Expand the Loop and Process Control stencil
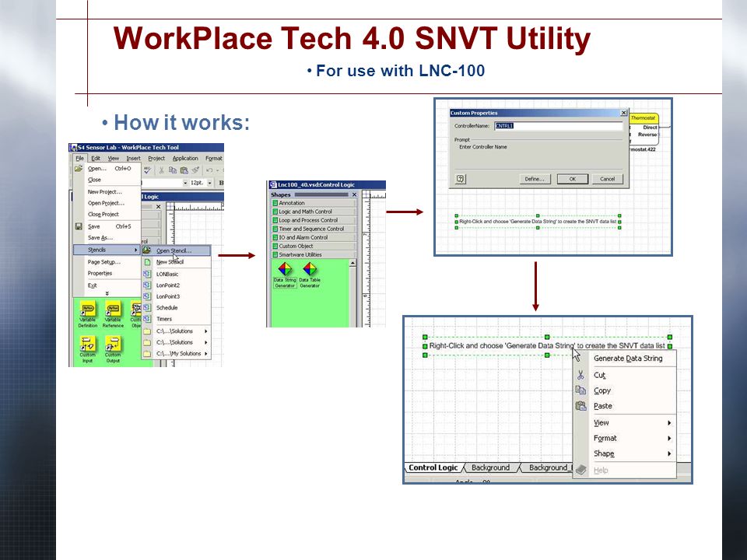This screenshot has height=560, width=747. point(314,220)
